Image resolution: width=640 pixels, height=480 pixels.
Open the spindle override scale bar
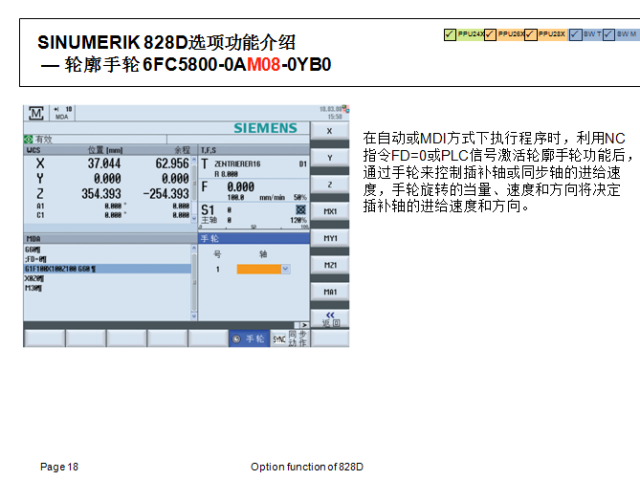click(254, 227)
